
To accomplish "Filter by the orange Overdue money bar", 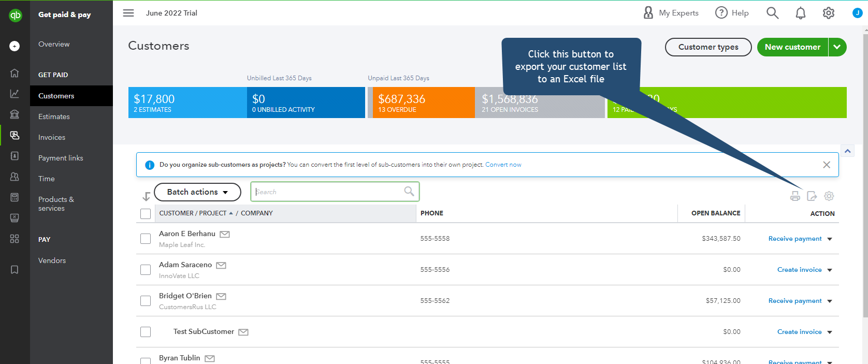I will click(x=421, y=103).
